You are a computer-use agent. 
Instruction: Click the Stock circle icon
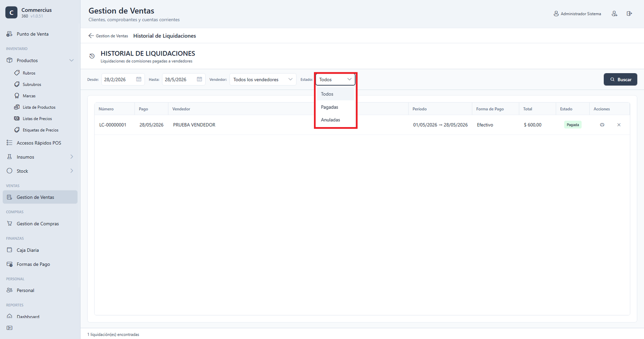pos(10,171)
